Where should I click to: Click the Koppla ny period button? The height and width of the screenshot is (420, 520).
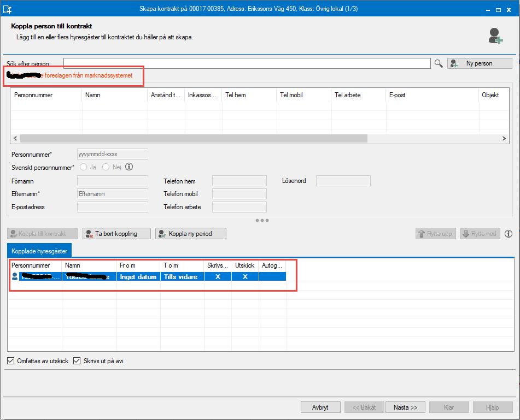point(191,234)
